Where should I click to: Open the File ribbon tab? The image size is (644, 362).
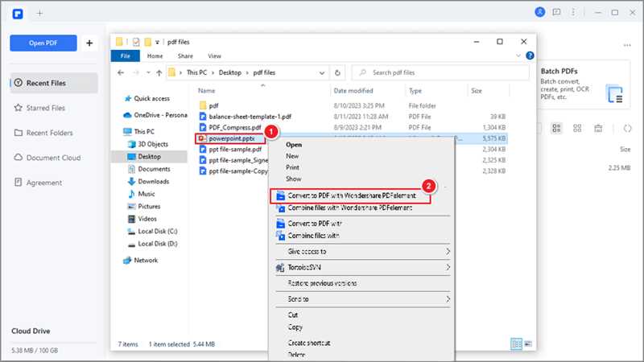coord(126,56)
